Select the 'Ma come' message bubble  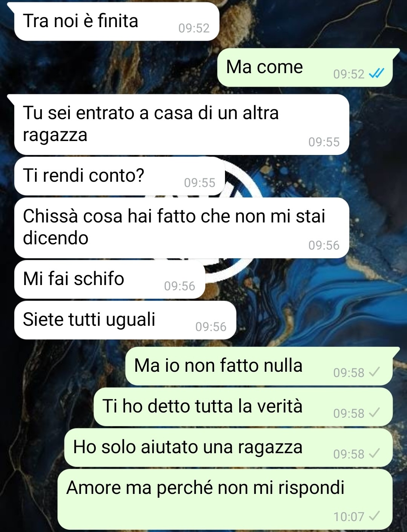point(305,67)
